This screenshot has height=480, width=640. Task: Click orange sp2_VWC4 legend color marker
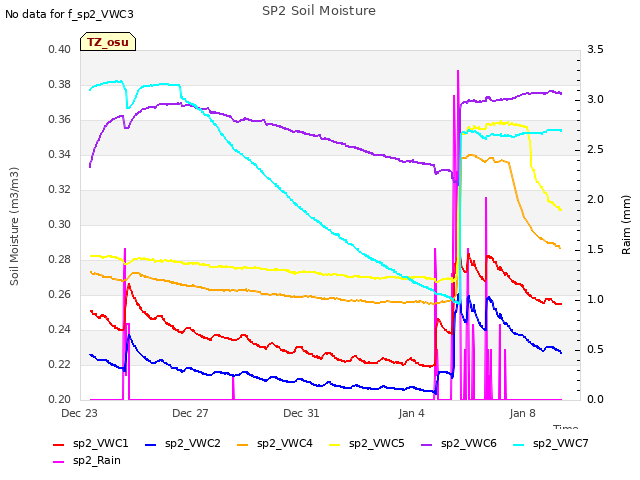(243, 444)
